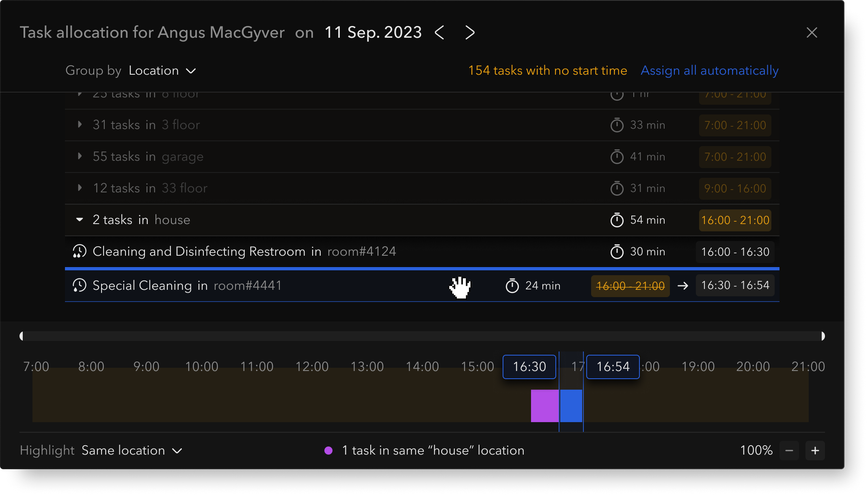
Task: Zoom in timeline with plus button
Action: pos(815,451)
